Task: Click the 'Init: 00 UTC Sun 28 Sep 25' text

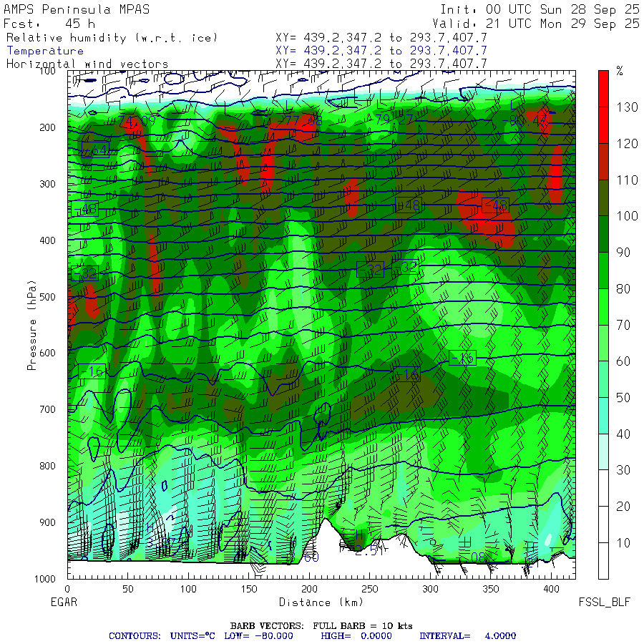Action: pyautogui.click(x=540, y=9)
